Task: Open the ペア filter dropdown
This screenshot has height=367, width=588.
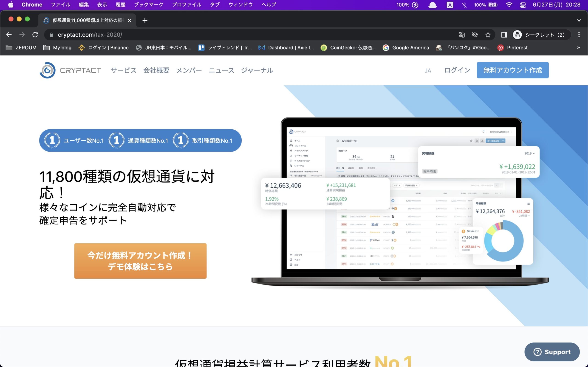Action: (397, 185)
